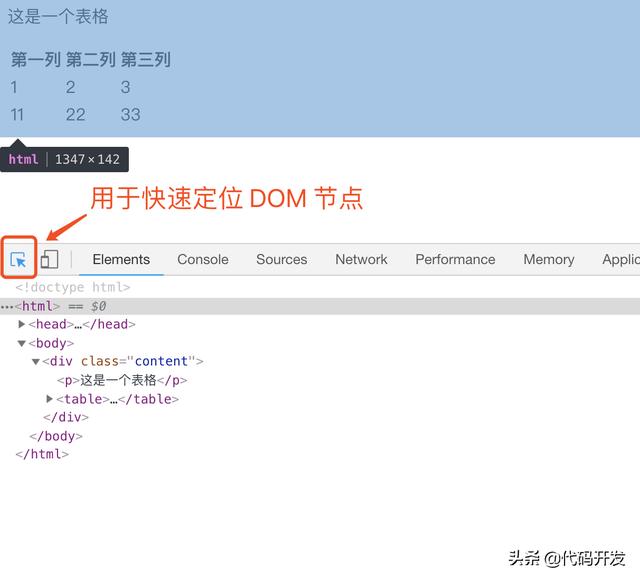Image resolution: width=640 pixels, height=581 pixels.
Task: Click the 第三列 table header
Action: [146, 60]
